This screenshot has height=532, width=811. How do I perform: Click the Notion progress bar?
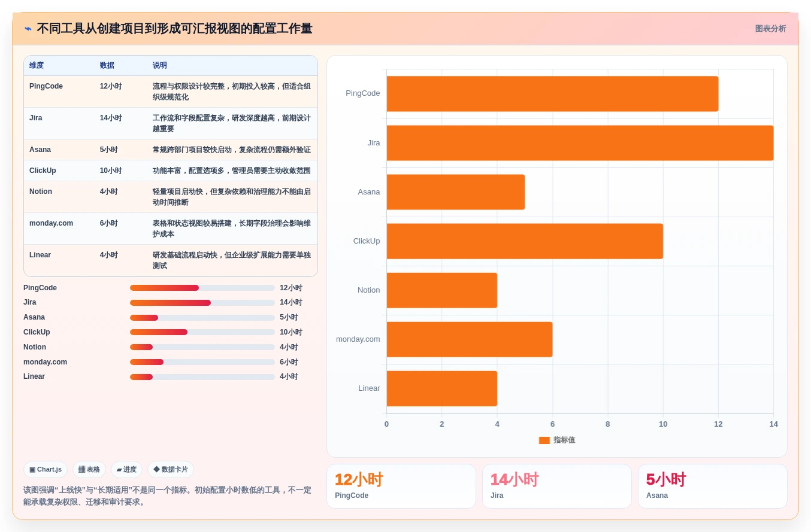[202, 347]
